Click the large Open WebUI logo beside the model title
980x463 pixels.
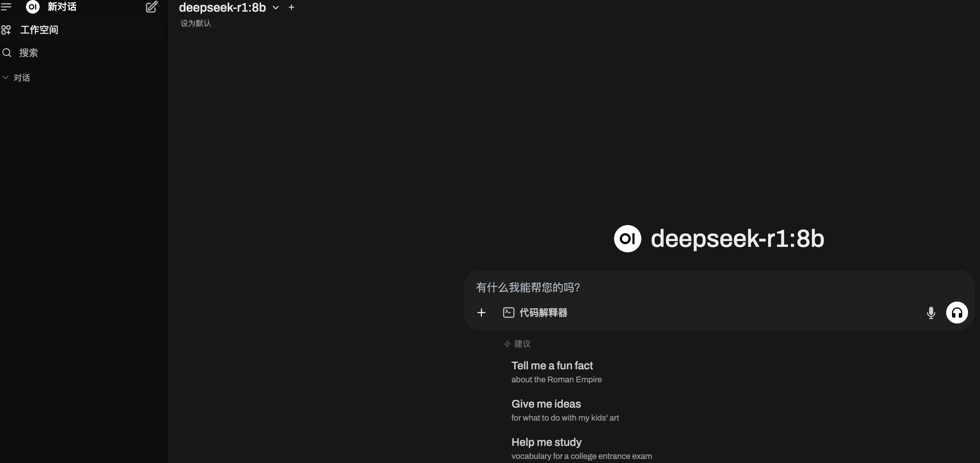[627, 239]
